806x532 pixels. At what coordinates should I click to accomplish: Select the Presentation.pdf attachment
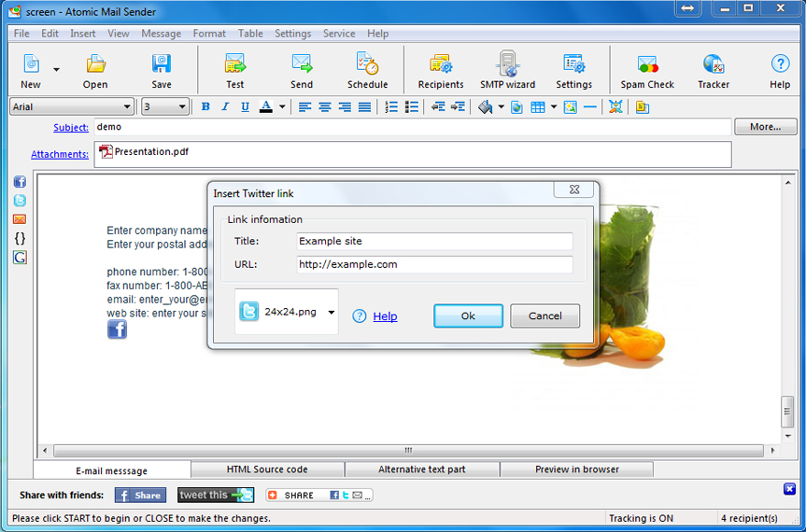tap(144, 151)
